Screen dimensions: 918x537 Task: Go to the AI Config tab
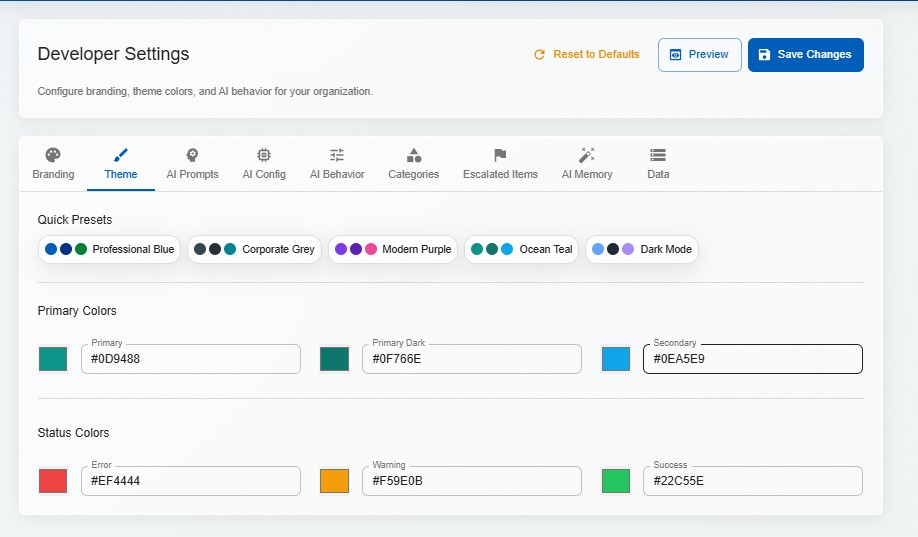pyautogui.click(x=264, y=164)
